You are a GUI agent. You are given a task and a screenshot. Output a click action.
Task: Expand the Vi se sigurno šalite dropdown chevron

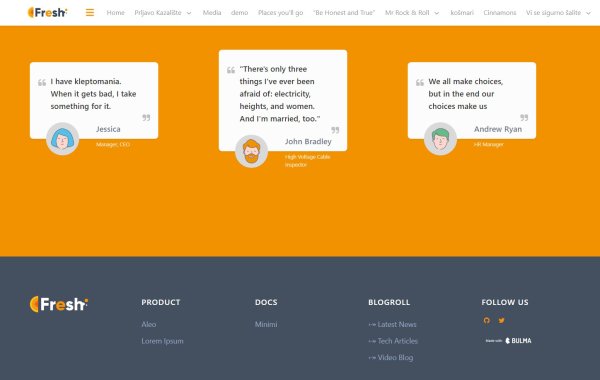point(588,13)
